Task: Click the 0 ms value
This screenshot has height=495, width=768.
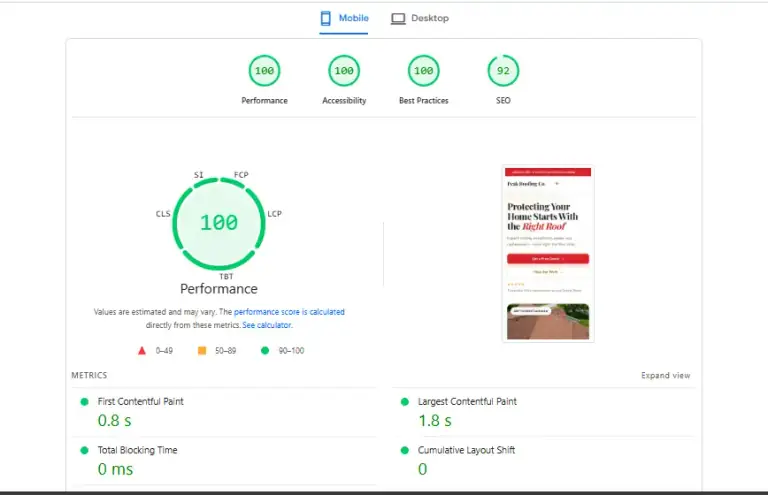Action: [x=116, y=469]
